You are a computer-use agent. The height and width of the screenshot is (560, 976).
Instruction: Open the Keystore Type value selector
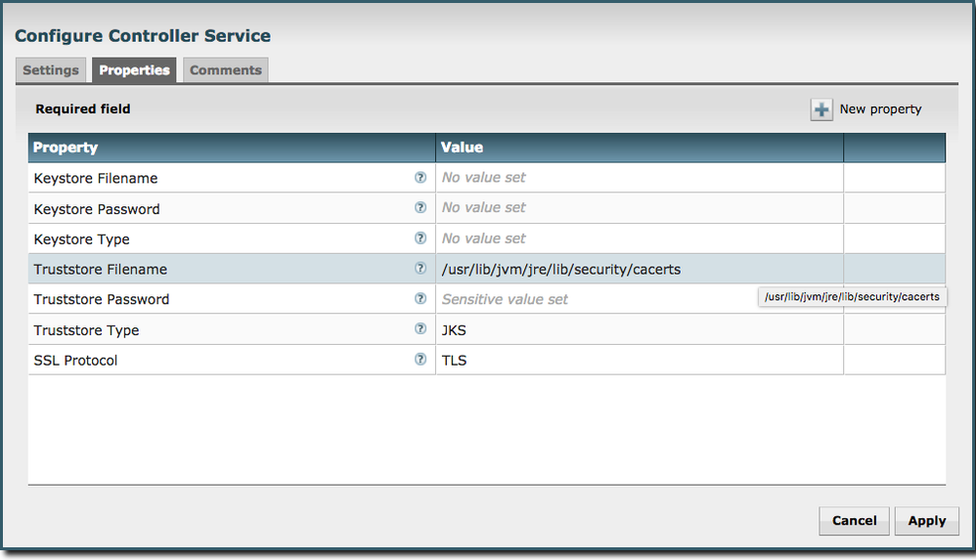639,238
